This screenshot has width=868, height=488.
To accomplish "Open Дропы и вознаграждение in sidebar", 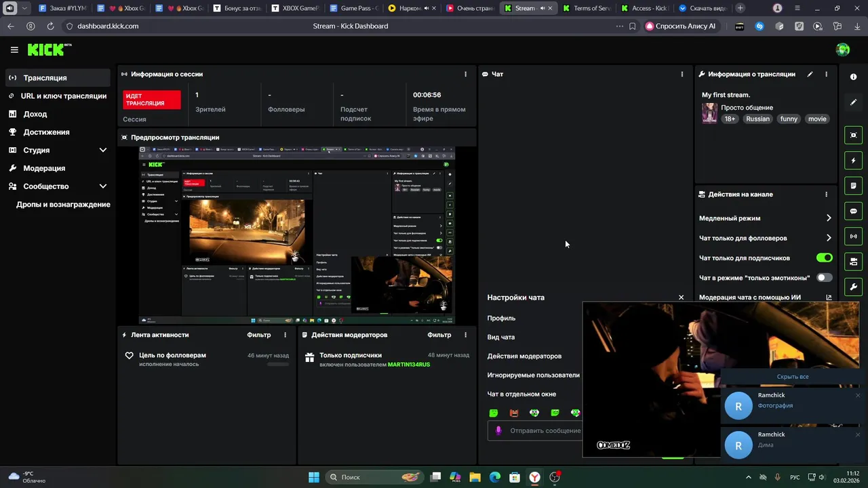I will click(x=63, y=205).
